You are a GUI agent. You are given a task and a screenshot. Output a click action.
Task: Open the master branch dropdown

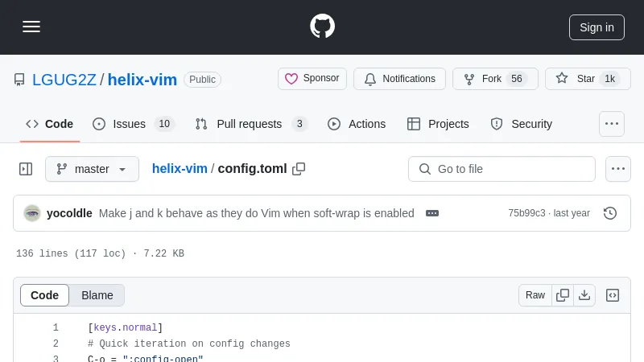(x=92, y=169)
